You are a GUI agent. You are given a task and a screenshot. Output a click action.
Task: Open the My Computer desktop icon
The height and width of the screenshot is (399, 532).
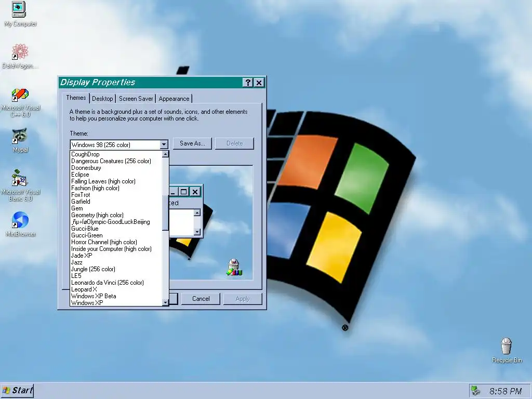coord(19,14)
